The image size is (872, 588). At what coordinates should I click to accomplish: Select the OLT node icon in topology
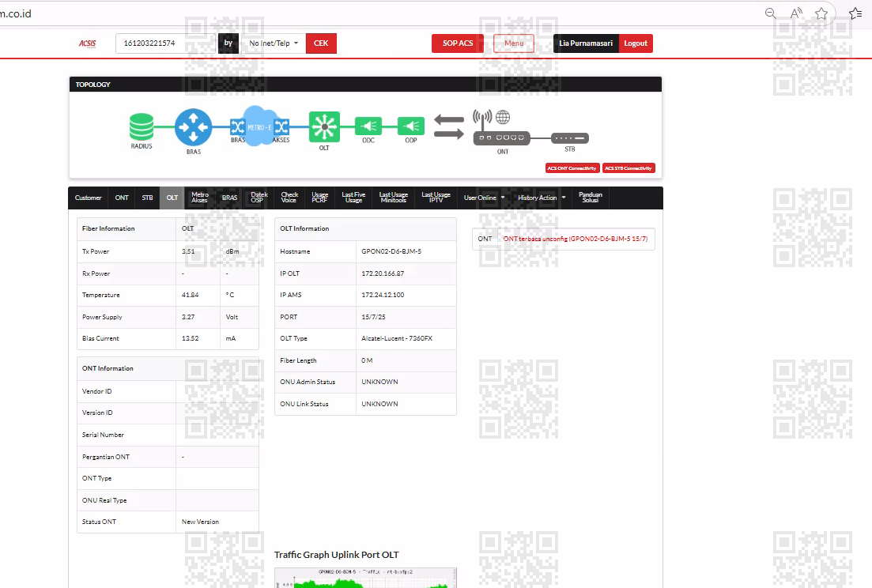click(x=324, y=126)
